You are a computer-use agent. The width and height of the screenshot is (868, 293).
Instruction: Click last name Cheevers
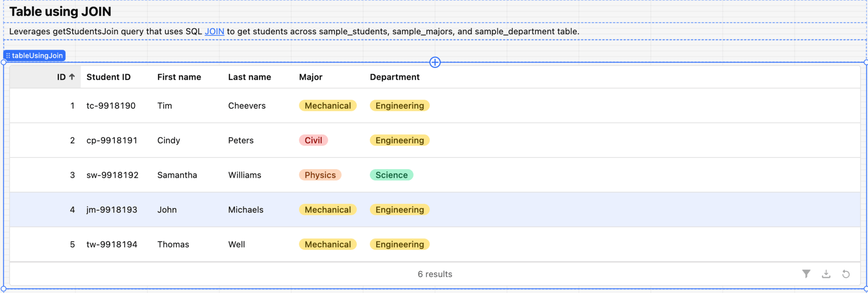click(247, 106)
